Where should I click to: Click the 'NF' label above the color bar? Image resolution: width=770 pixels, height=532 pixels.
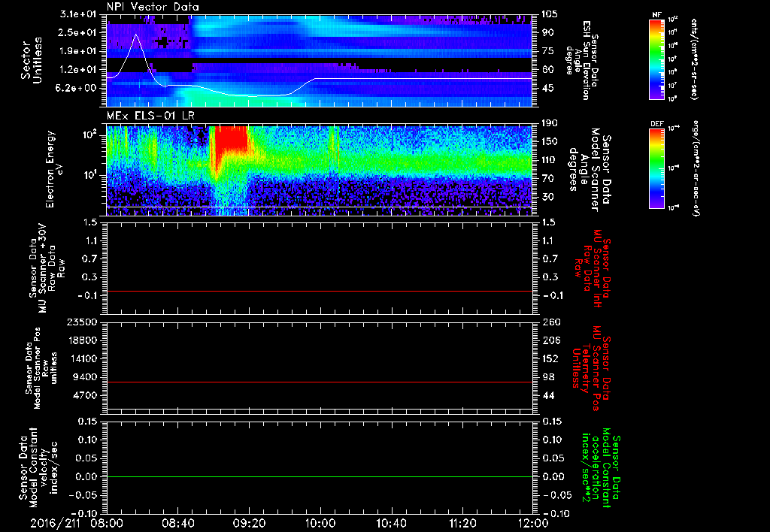tap(656, 15)
